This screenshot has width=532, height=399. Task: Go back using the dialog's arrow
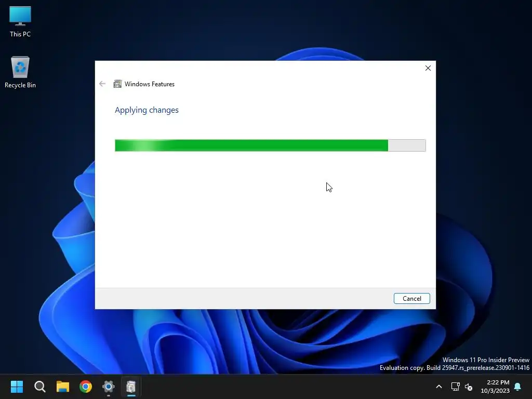(x=102, y=84)
